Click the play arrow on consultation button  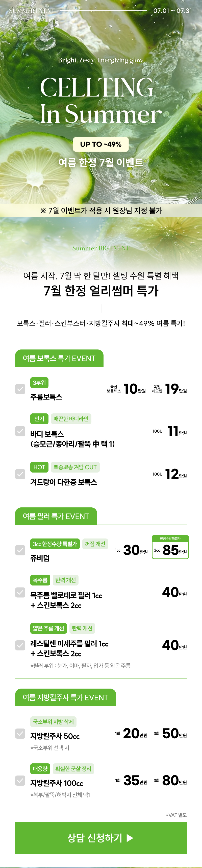130,838
